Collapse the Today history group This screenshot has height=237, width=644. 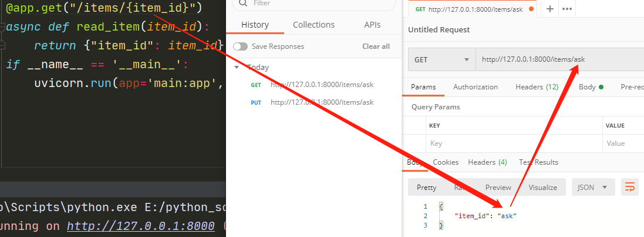coord(237,67)
